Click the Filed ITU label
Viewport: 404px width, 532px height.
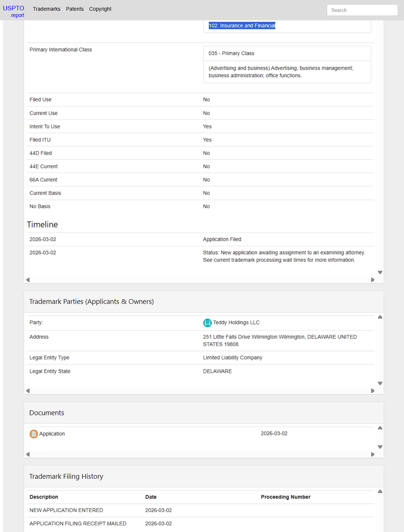point(40,140)
